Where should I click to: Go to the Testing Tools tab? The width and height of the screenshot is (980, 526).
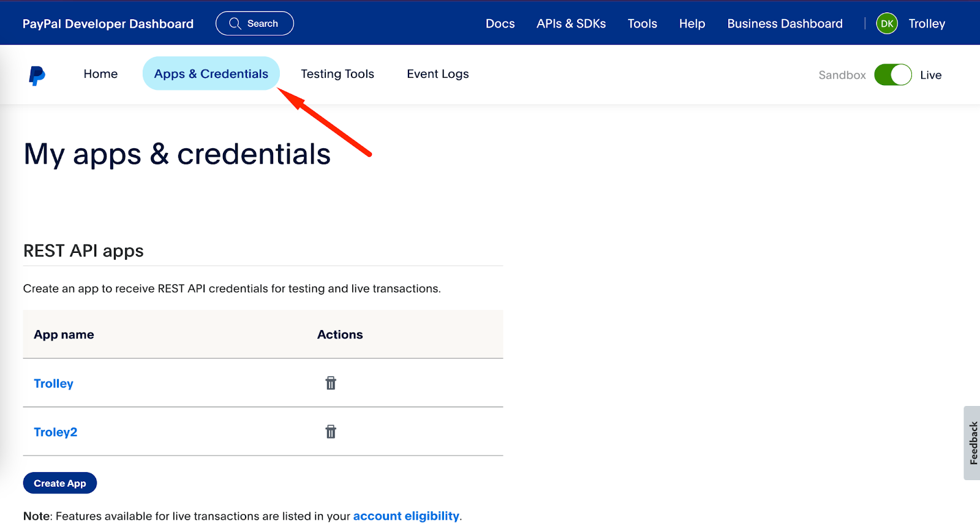click(337, 74)
